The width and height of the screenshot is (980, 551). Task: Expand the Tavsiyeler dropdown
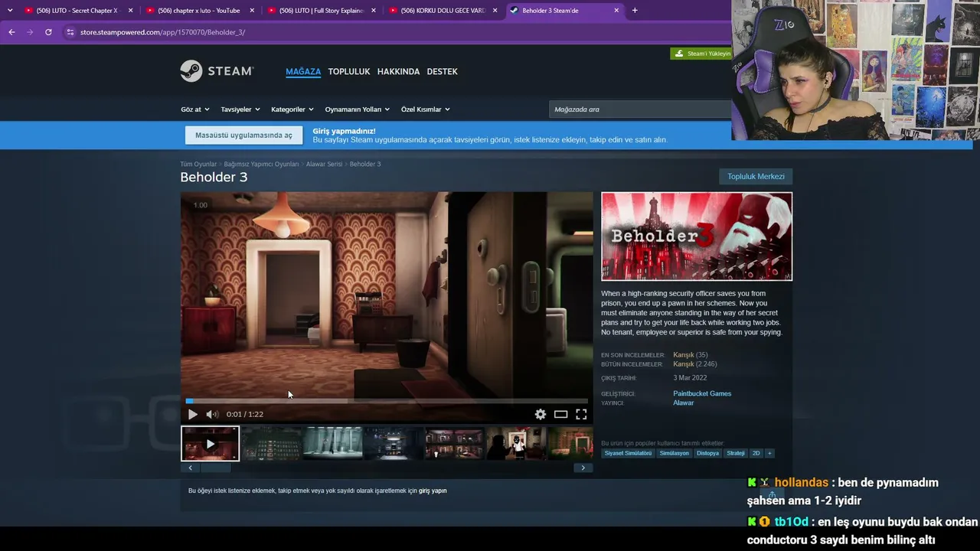click(240, 109)
